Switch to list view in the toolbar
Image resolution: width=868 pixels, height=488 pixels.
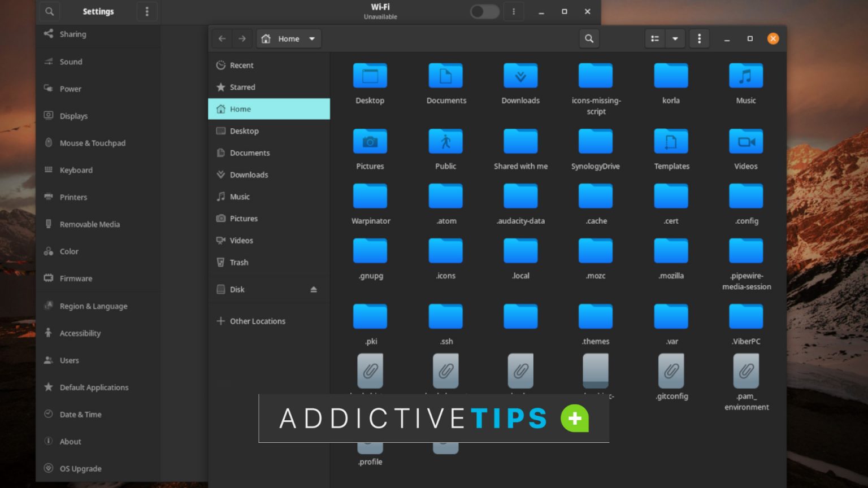(654, 38)
